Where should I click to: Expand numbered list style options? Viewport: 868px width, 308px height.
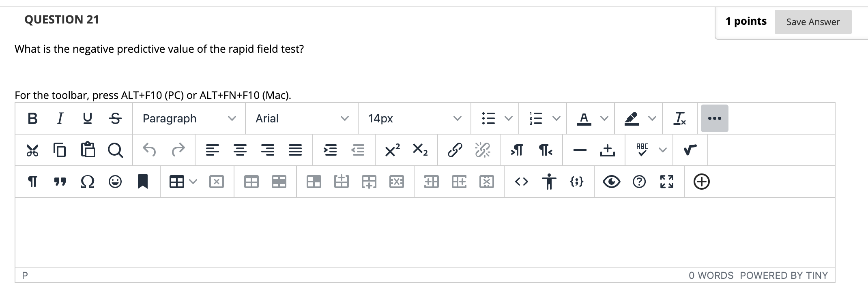point(556,118)
